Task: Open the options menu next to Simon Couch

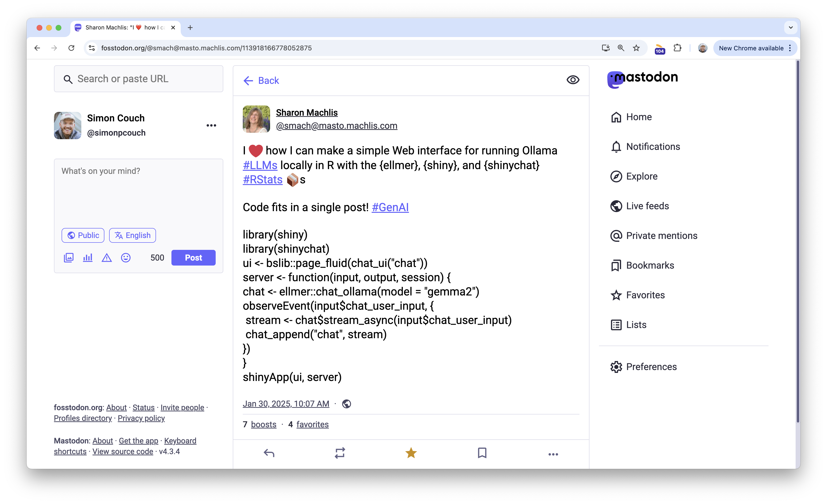Action: tap(211, 125)
